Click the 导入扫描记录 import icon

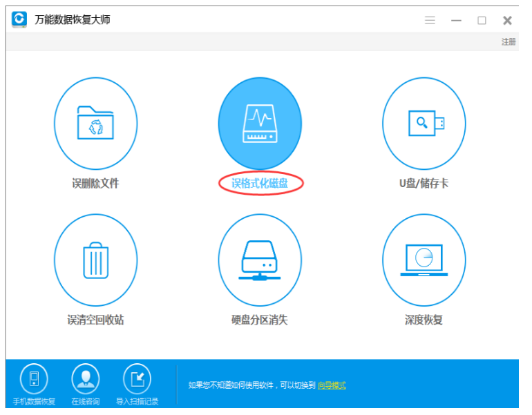click(x=137, y=378)
